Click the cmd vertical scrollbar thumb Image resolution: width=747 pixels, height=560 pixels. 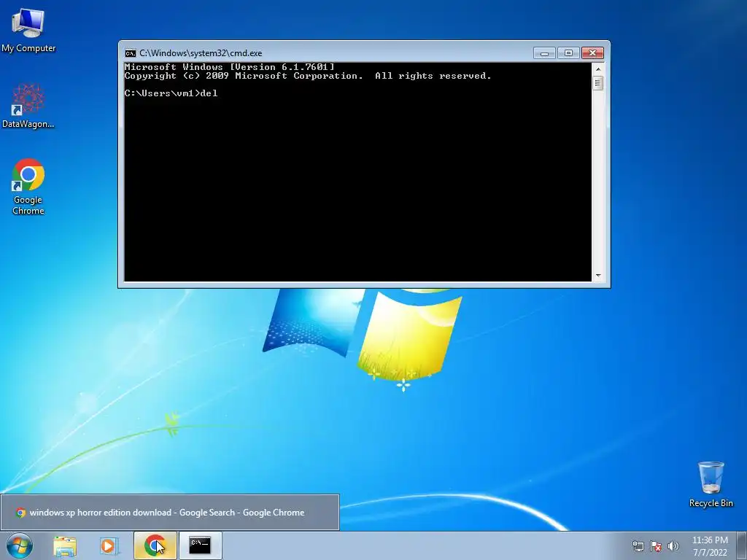598,83
